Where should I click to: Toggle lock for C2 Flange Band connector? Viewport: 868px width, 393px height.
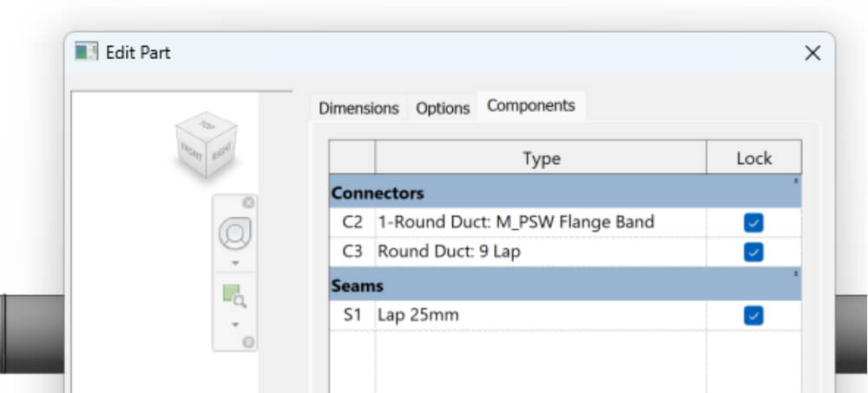pyautogui.click(x=753, y=222)
